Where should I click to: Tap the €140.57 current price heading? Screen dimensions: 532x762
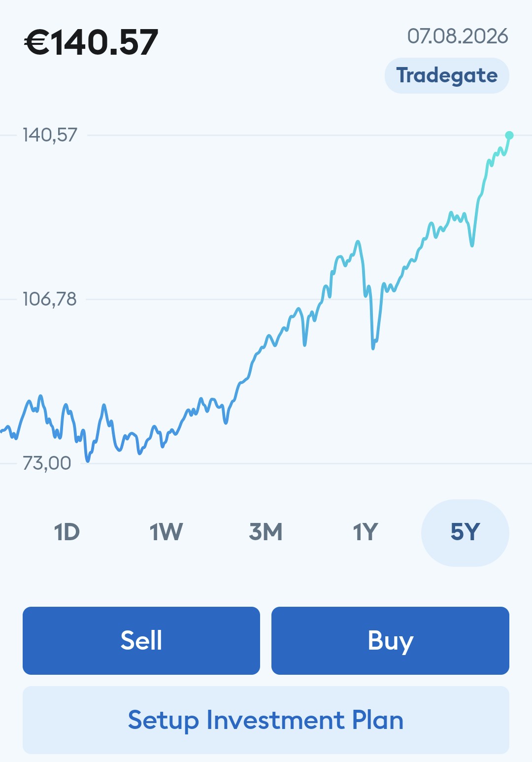coord(92,42)
